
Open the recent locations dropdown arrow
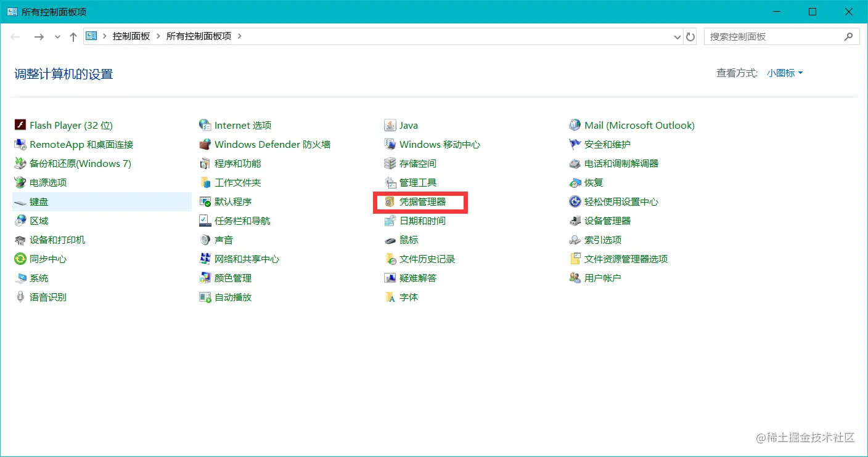tap(57, 37)
